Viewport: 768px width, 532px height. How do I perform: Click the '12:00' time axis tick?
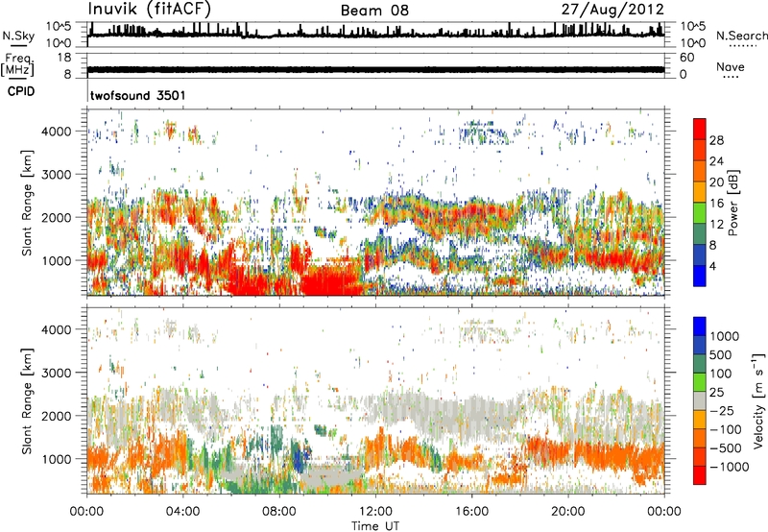(375, 512)
